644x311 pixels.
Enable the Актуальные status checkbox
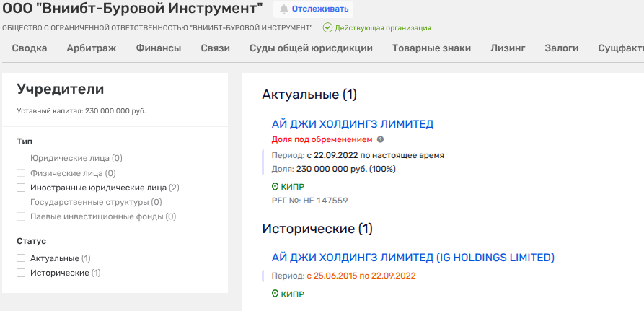[21, 258]
